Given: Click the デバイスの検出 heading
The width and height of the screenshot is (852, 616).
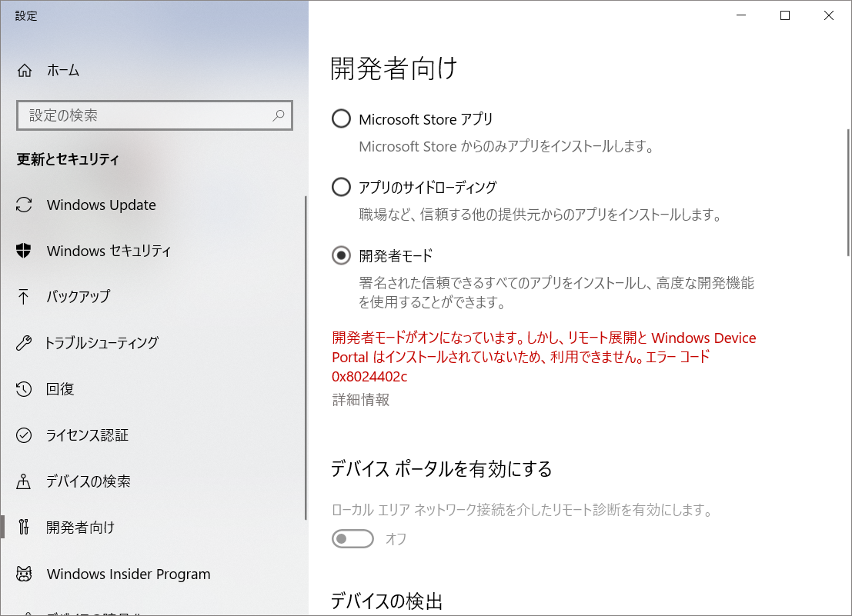Looking at the screenshot, I should pyautogui.click(x=387, y=601).
